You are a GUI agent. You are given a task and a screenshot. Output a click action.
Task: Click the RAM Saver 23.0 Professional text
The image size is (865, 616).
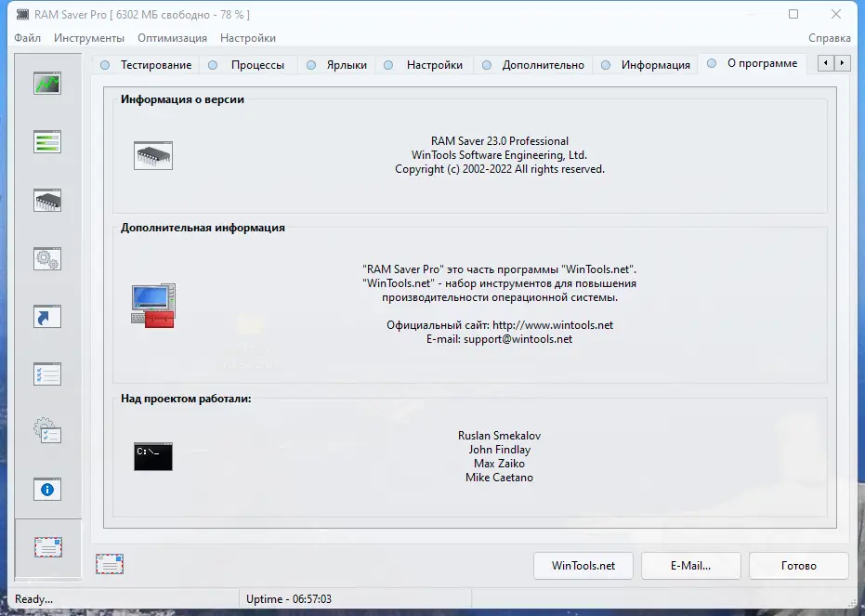point(500,141)
